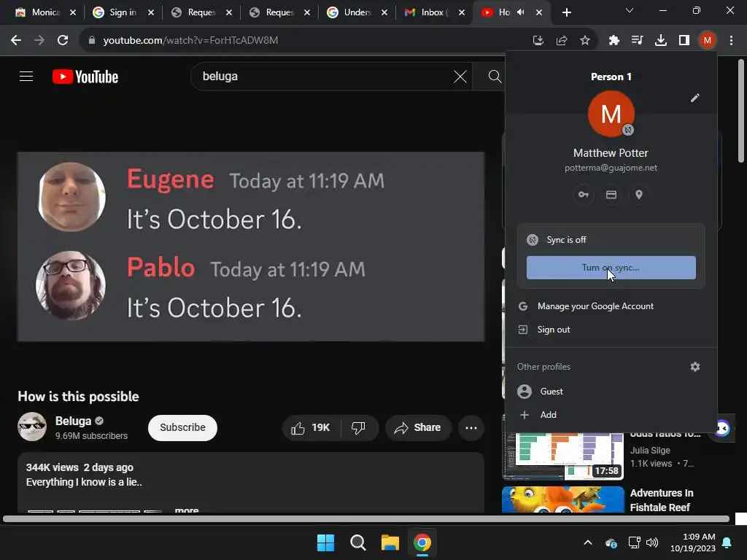
Task: Open the Chrome three-dot menu
Action: [731, 41]
